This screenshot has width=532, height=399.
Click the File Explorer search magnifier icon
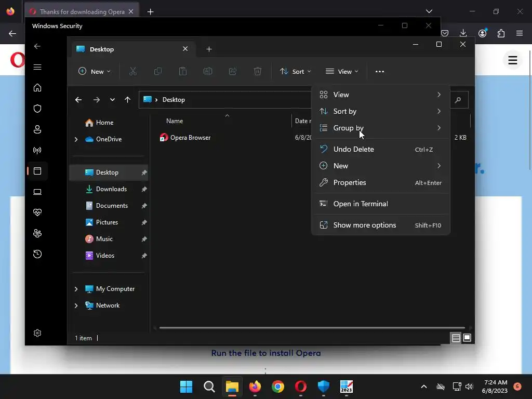(x=458, y=100)
